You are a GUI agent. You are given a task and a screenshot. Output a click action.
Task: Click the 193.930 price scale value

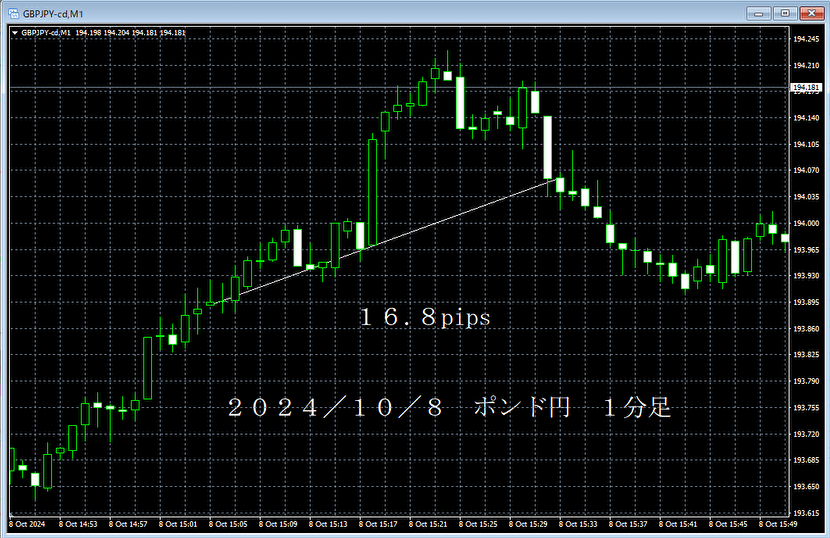(806, 276)
